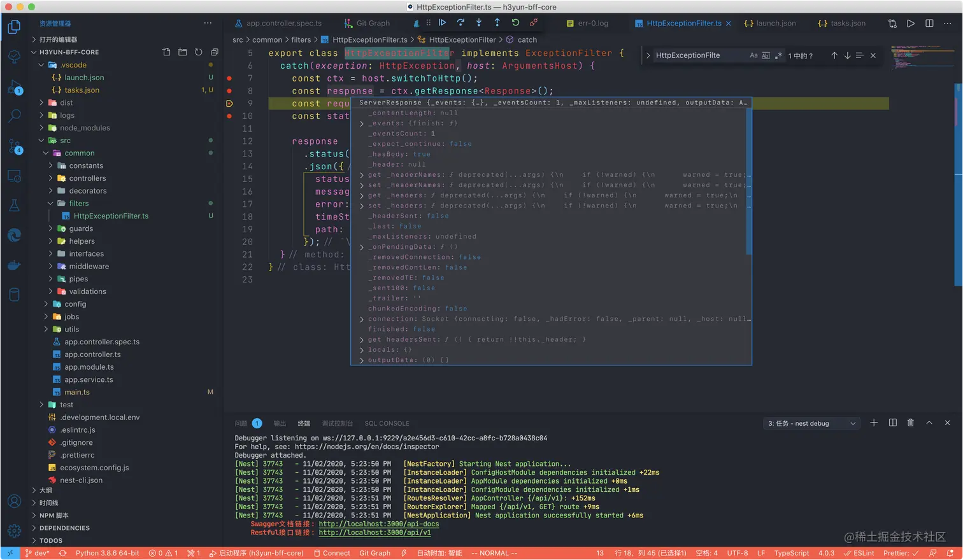963x560 pixels.
Task: Open the Testing flask view icon
Action: coord(14,205)
